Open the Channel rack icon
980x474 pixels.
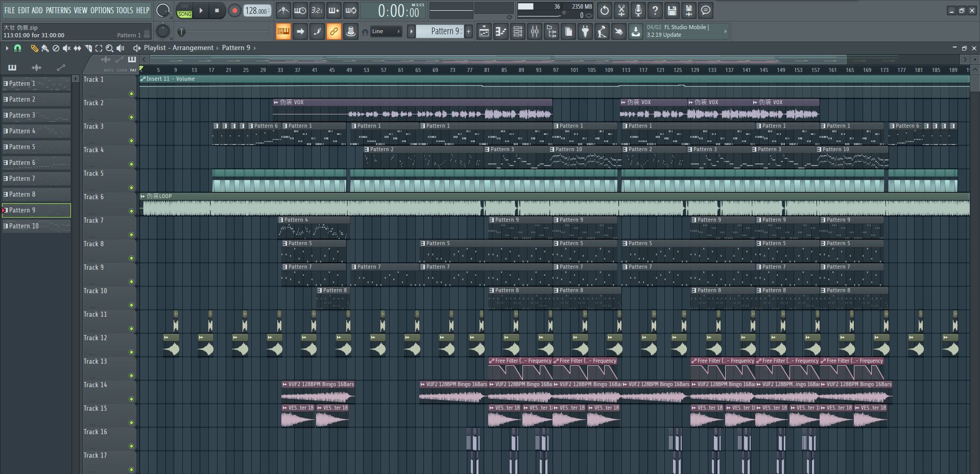pos(518,32)
